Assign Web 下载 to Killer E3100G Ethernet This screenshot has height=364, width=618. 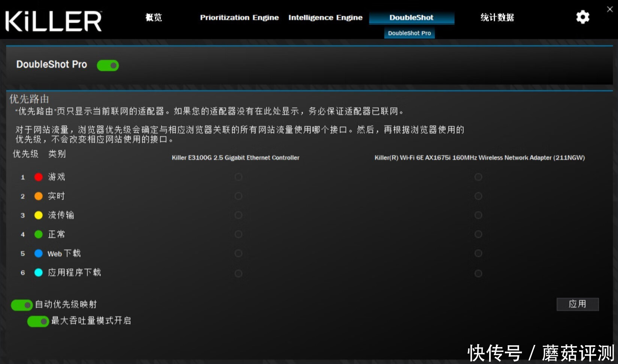point(238,253)
